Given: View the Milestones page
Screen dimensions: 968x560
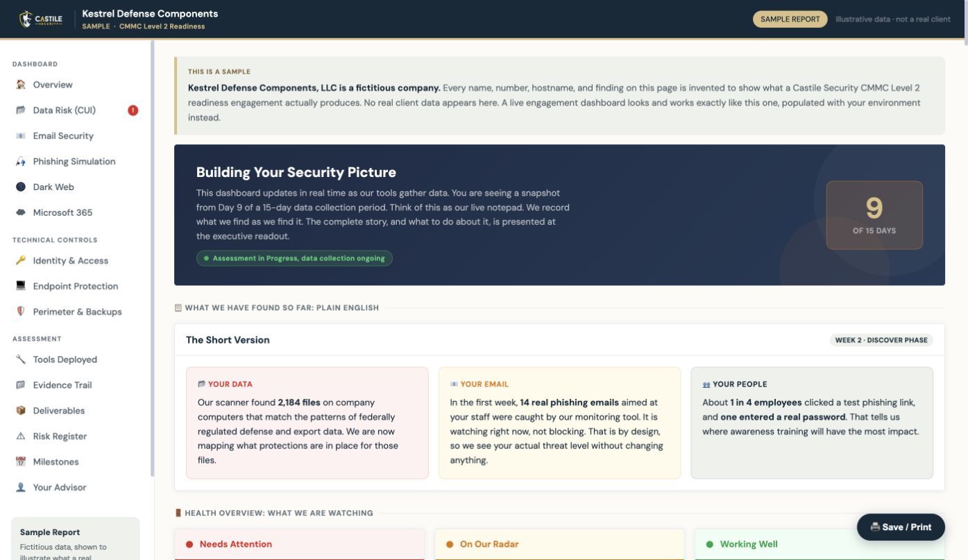Looking at the screenshot, I should point(76,462).
